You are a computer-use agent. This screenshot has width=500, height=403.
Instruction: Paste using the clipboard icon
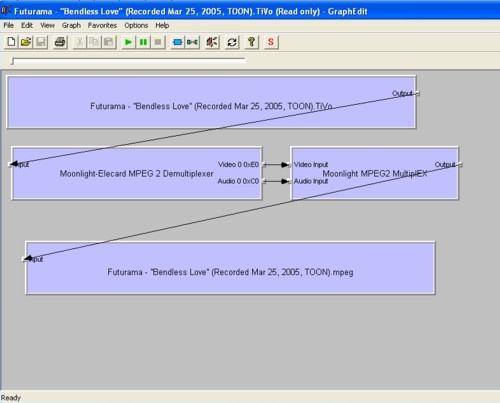(x=109, y=42)
